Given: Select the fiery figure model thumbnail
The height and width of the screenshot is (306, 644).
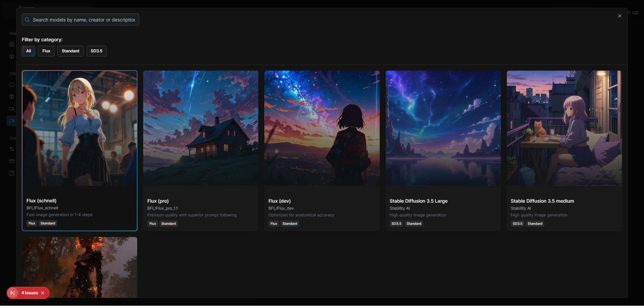Looking at the screenshot, I should [79, 267].
